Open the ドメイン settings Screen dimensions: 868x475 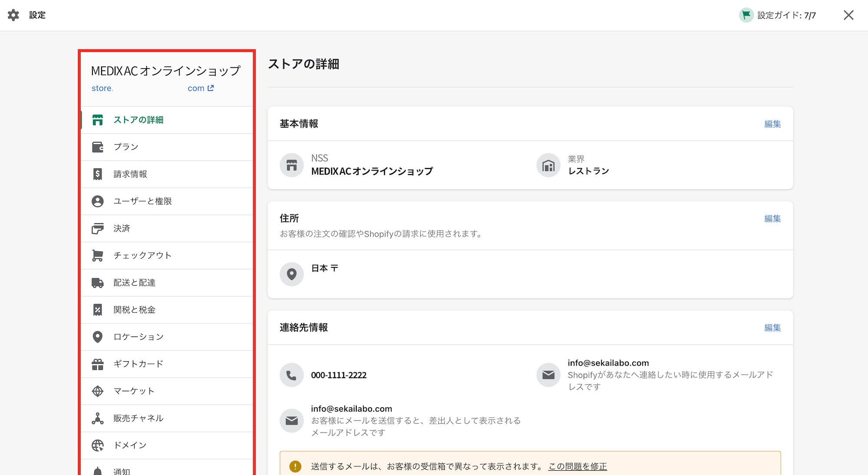[167, 445]
